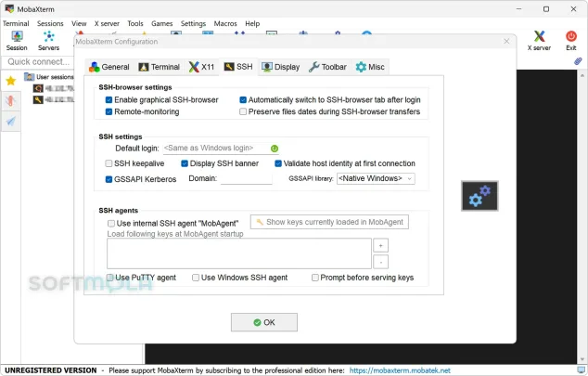Click the MobaXterm app logo in title bar
The image size is (588, 376).
coord(9,8)
